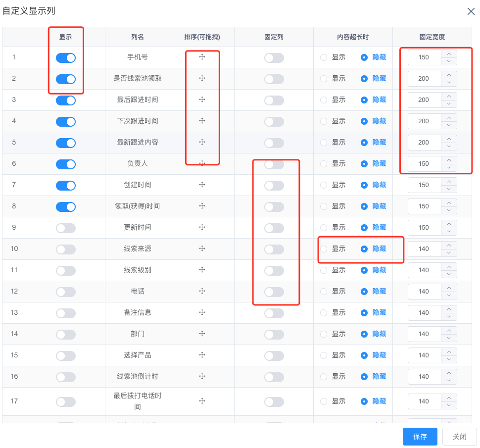Select 隐藏 radio for 电话 row
480x448 pixels.
[364, 292]
